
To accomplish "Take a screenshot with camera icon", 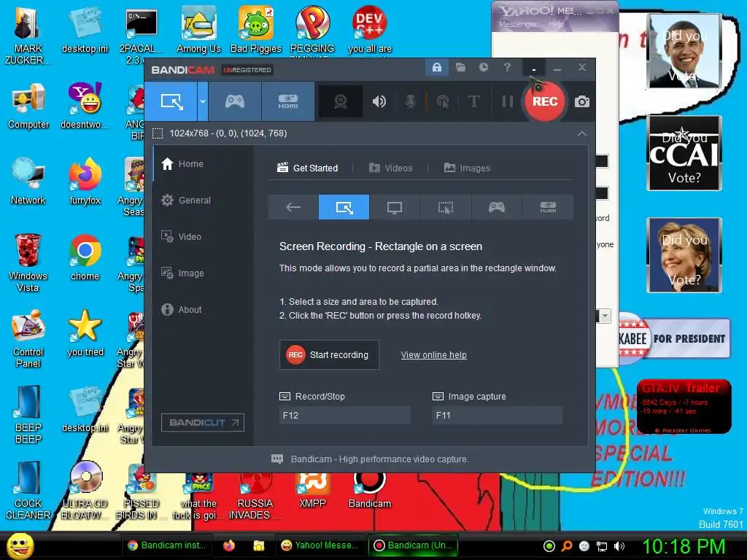I will click(x=581, y=101).
